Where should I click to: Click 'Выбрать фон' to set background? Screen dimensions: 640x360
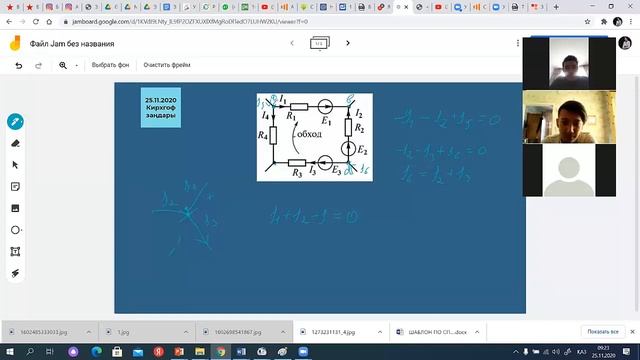(x=110, y=65)
